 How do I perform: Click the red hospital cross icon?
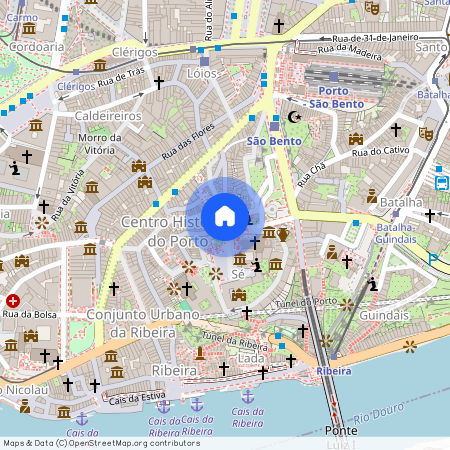click(x=13, y=301)
